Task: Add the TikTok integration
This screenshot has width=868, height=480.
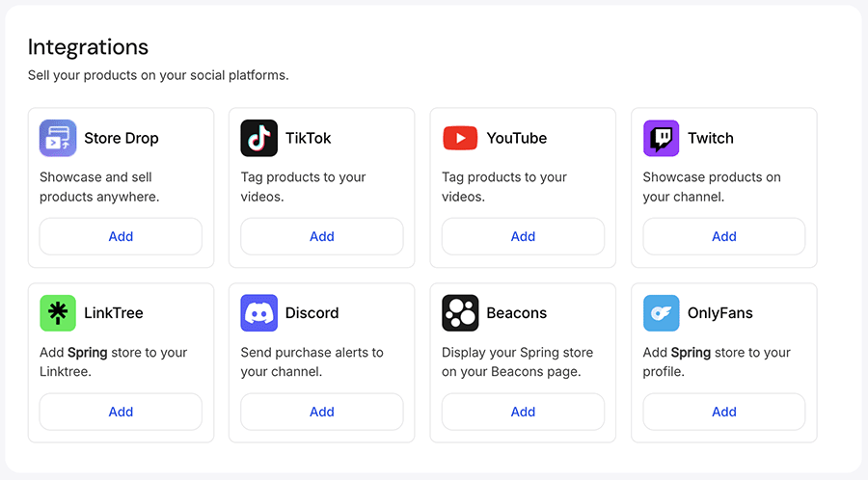Action: [321, 237]
